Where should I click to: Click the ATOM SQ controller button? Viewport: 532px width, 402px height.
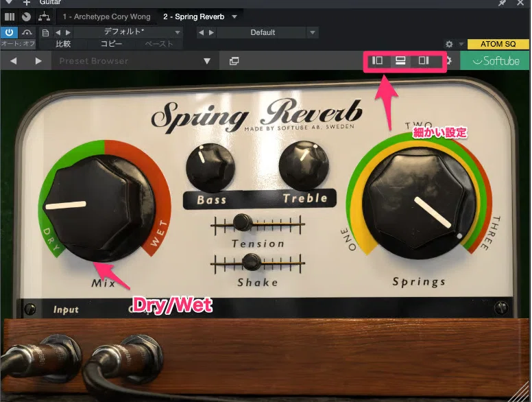point(498,44)
